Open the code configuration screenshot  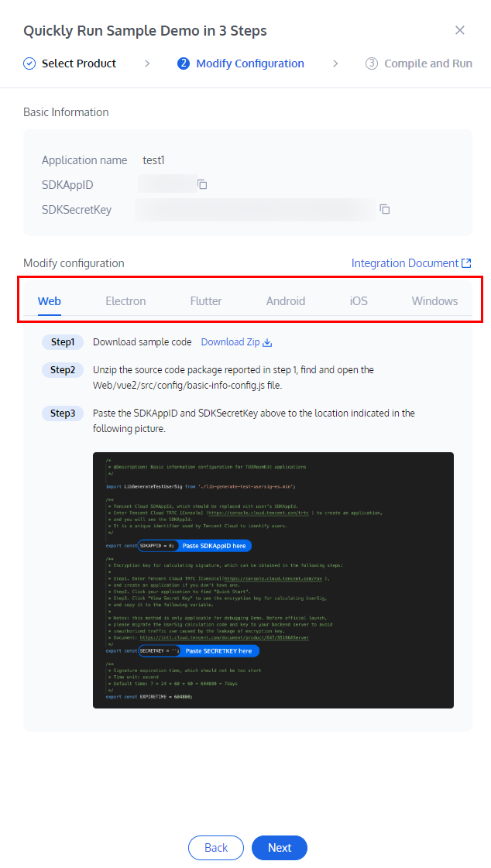273,580
